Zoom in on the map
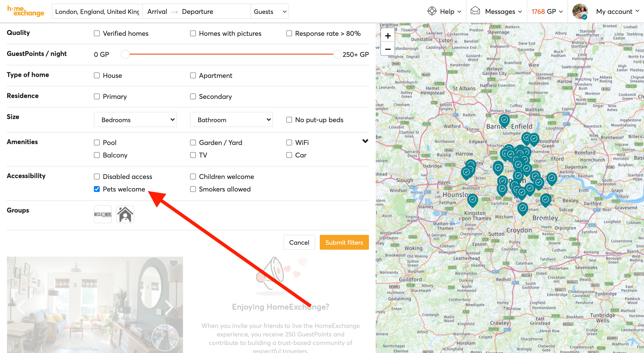644x353 pixels. tap(388, 36)
